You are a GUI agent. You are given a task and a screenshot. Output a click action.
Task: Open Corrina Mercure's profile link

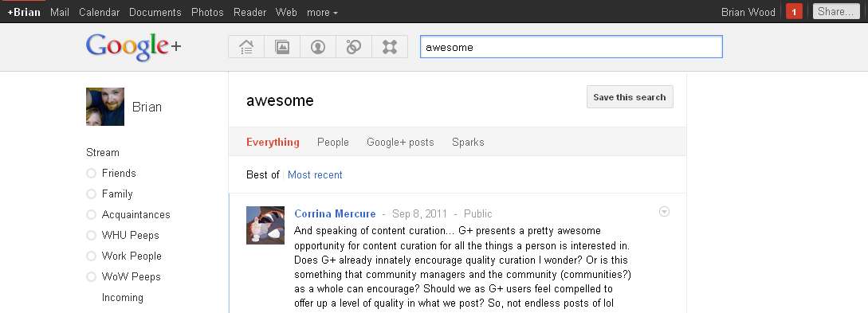(335, 213)
